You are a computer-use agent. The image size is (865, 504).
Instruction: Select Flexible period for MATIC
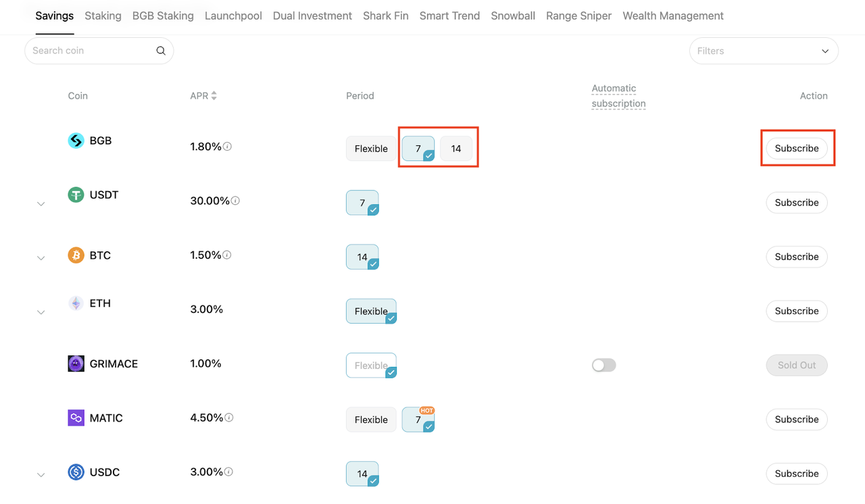click(371, 420)
